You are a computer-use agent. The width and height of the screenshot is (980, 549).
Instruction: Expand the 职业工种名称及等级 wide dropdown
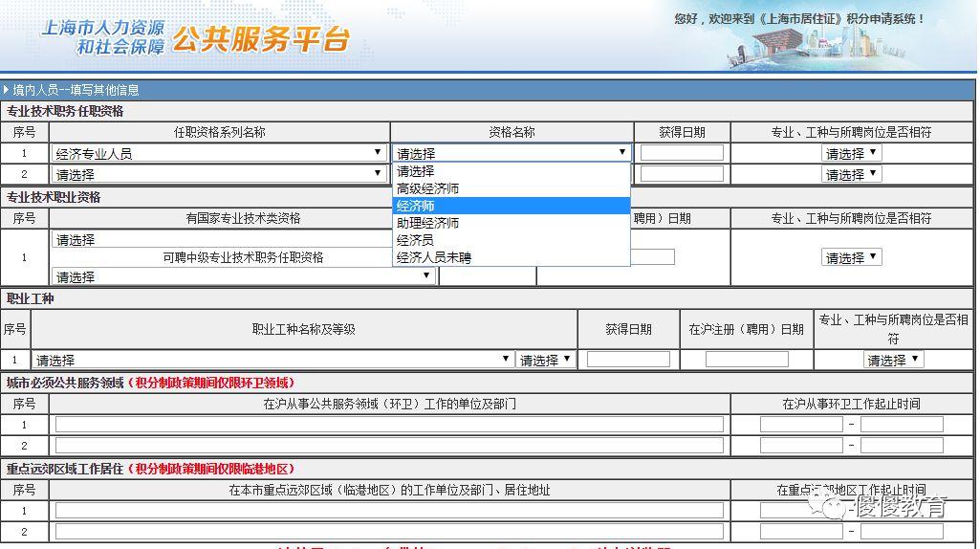coord(272,360)
